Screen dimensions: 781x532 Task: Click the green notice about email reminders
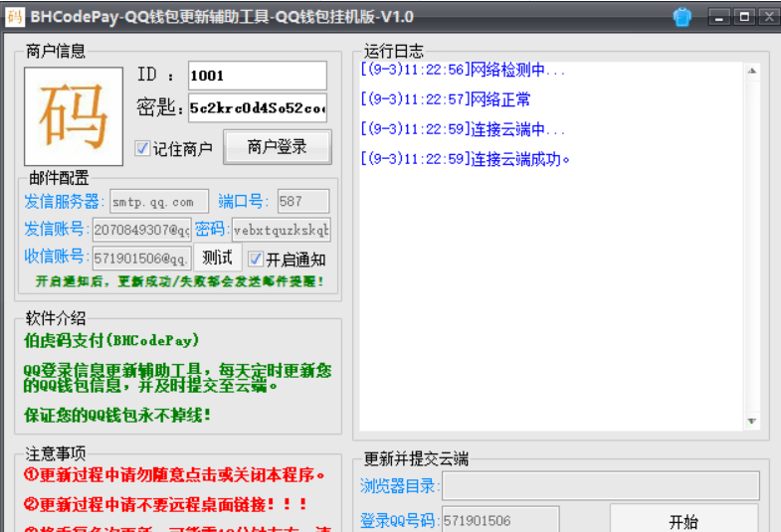(180, 281)
